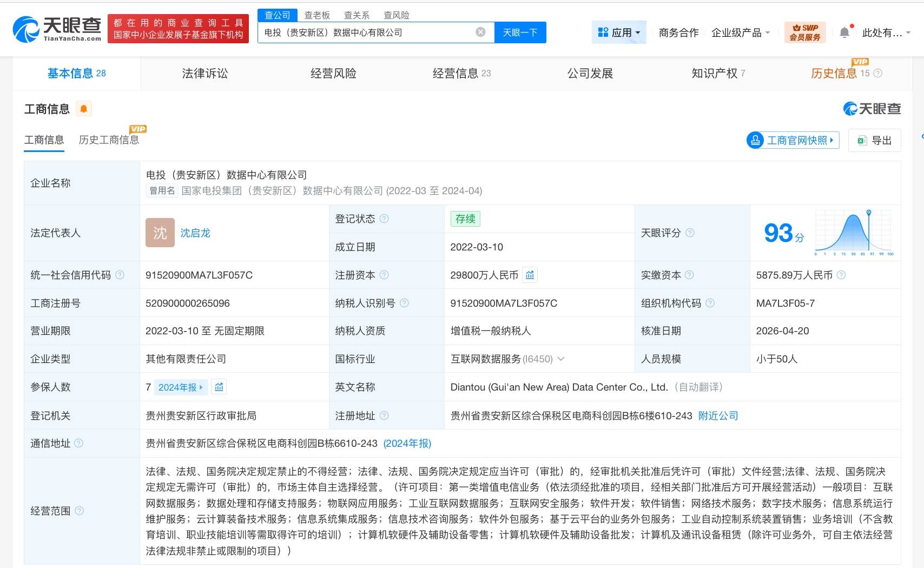
Task: Clear the search box with X icon
Action: [x=480, y=32]
